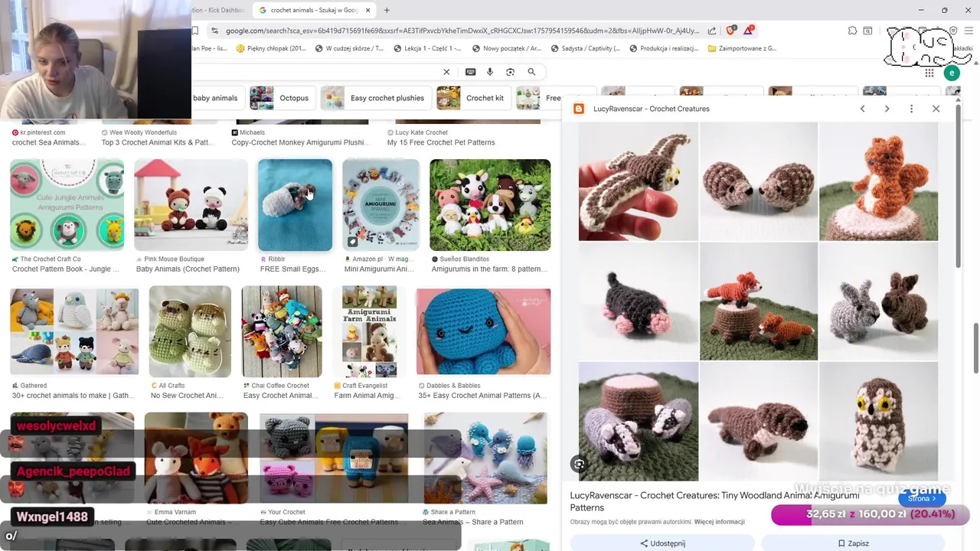Open the Brave Rewards triangle icon
This screenshot has width=980, height=551.
pyautogui.click(x=748, y=31)
